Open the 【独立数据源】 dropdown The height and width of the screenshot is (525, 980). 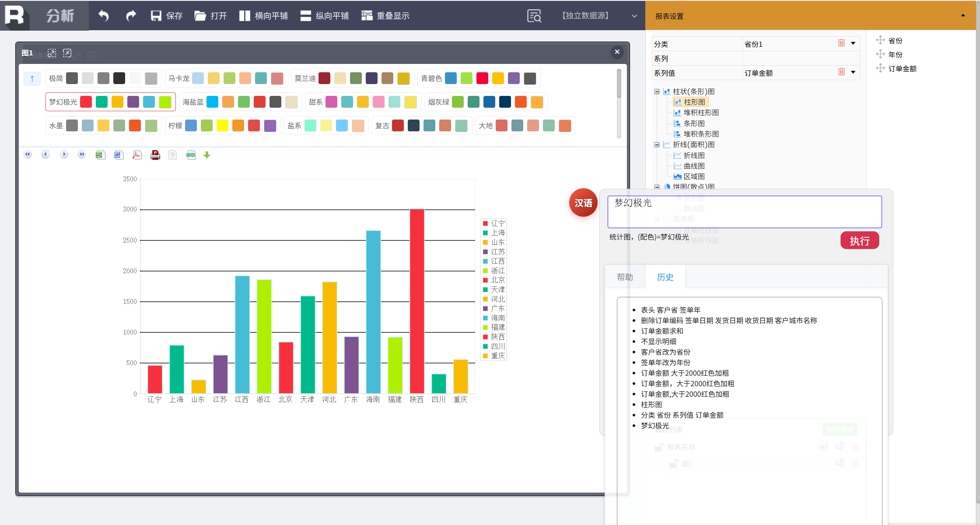pyautogui.click(x=634, y=16)
